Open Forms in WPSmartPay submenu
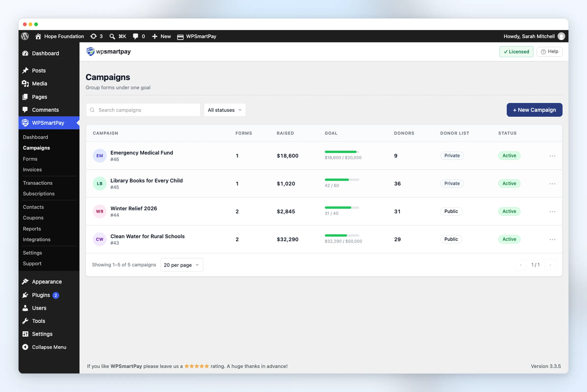The image size is (587, 392). coord(30,159)
